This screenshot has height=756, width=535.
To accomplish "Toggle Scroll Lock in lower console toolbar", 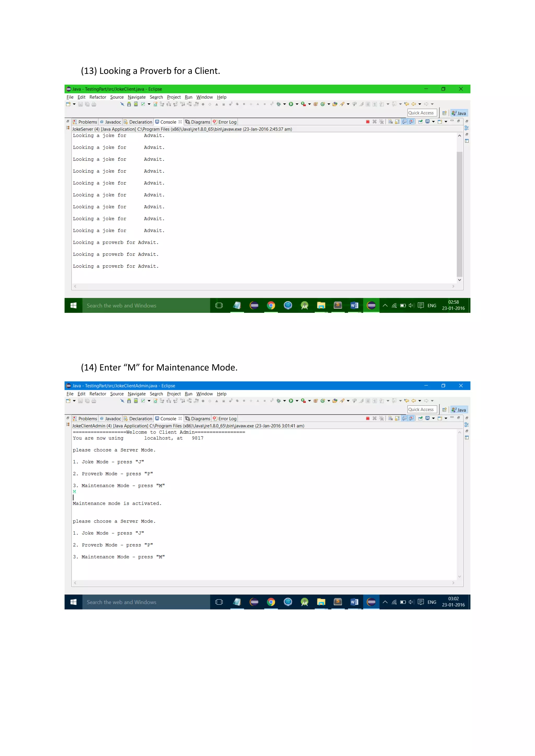I will 398,418.
